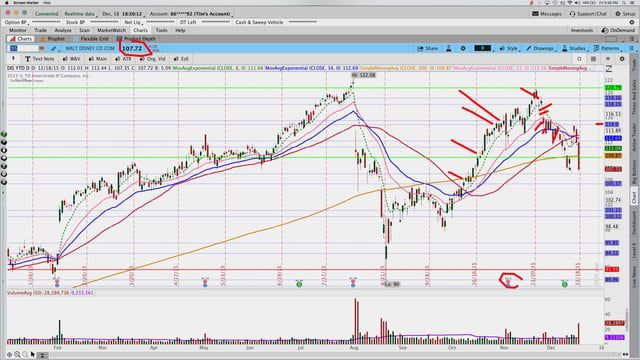Select the Prophet sub-tab
The width and height of the screenshot is (640, 360).
pyautogui.click(x=53, y=39)
